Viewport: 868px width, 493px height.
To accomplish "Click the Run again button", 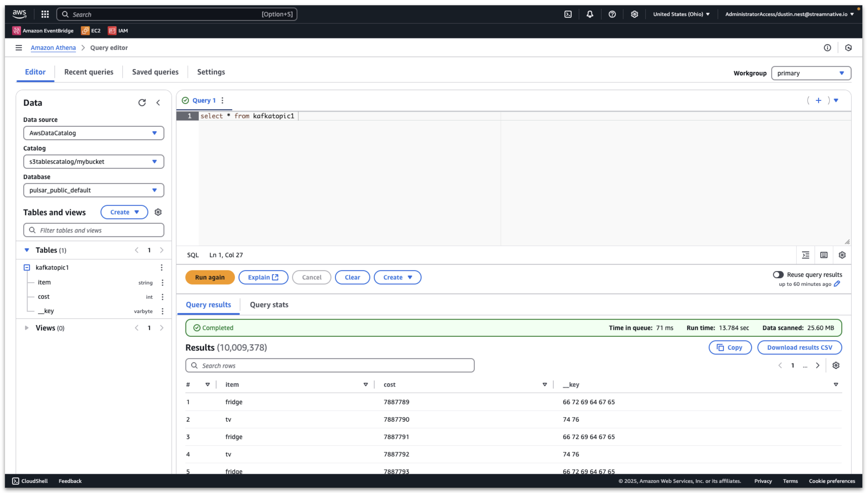I will point(209,277).
